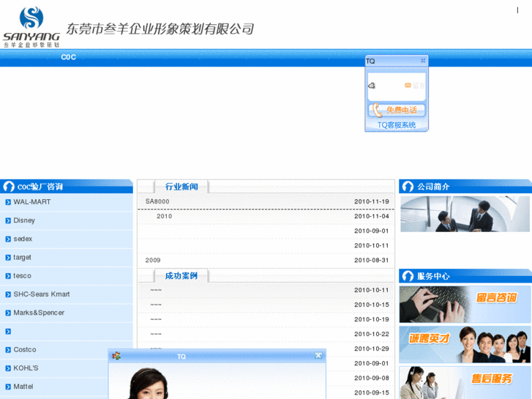Open the 2009 news item dated 2010-08-31
The height and width of the screenshot is (399, 532).
153,260
